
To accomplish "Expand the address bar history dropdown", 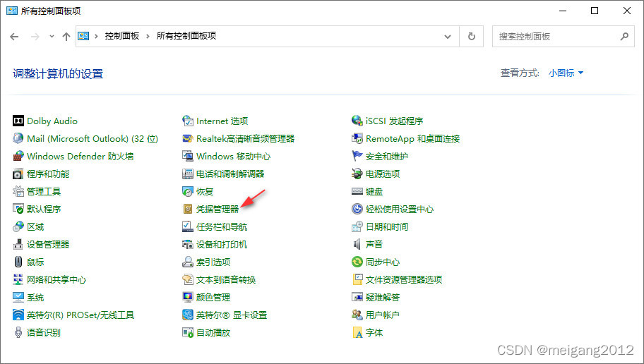I will (448, 37).
